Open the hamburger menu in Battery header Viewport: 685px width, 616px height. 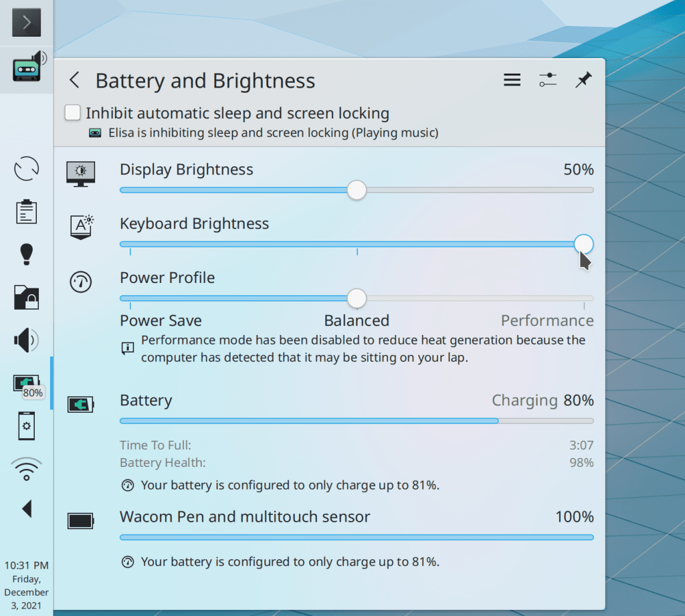[x=512, y=81]
